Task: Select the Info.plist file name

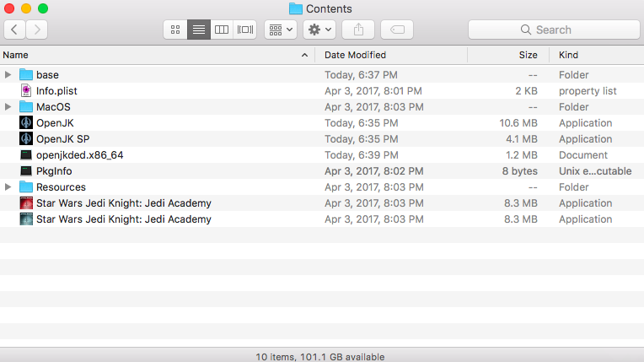Action: (x=56, y=91)
